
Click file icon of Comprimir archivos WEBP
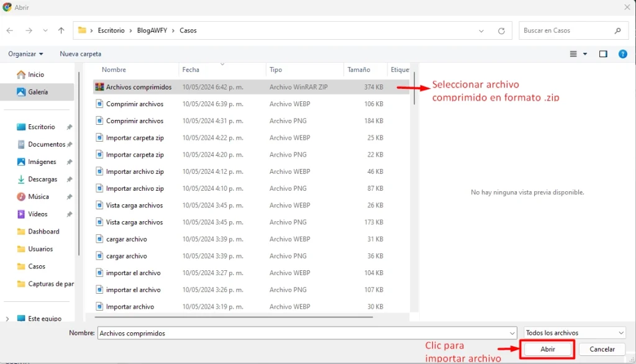coord(99,104)
